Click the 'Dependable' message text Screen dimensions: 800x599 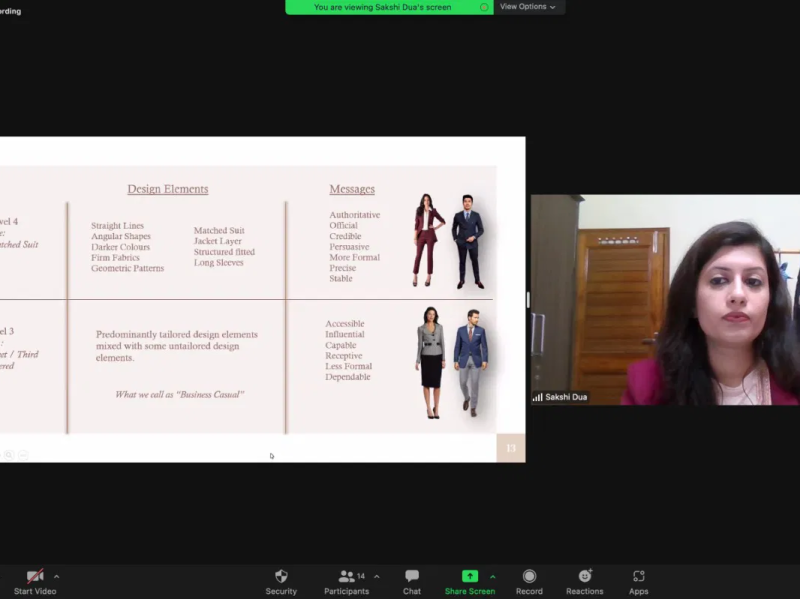[348, 377]
